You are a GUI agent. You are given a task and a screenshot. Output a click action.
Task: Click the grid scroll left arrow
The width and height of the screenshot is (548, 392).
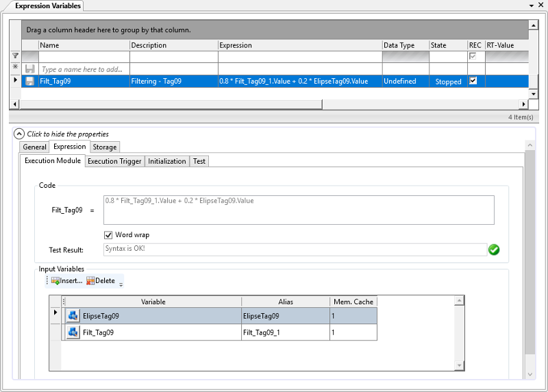pos(14,104)
